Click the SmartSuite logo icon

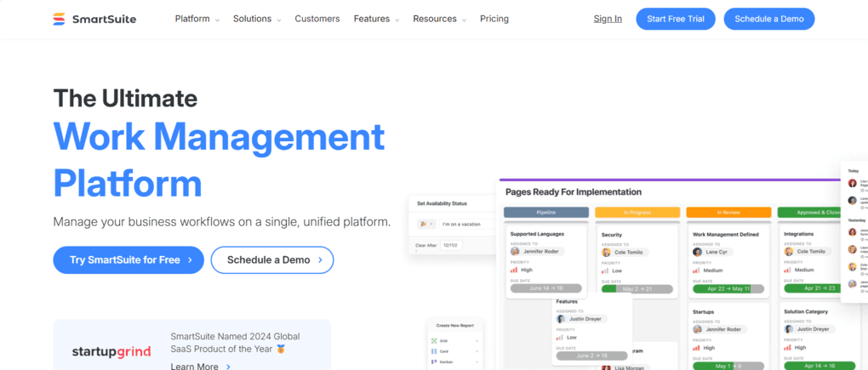pos(60,19)
